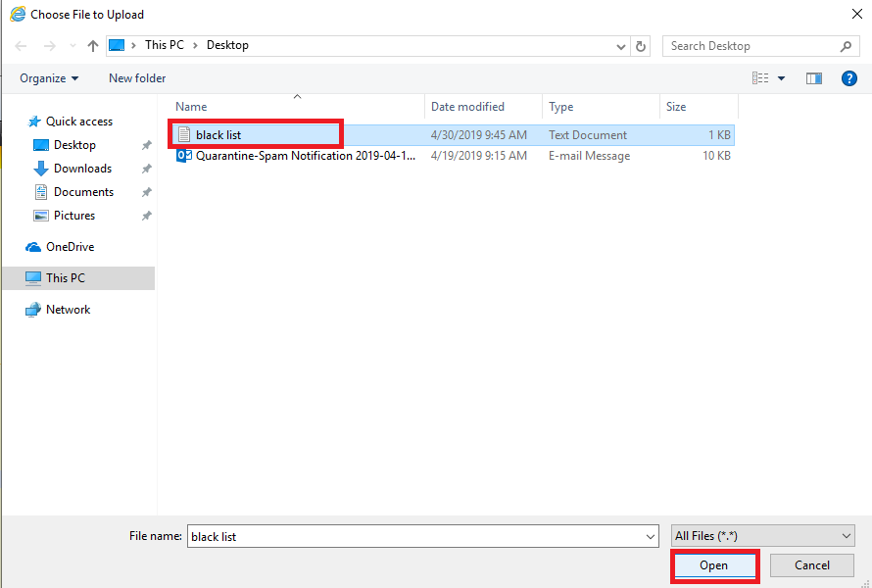Click the Open button
872x588 pixels.
point(713,565)
